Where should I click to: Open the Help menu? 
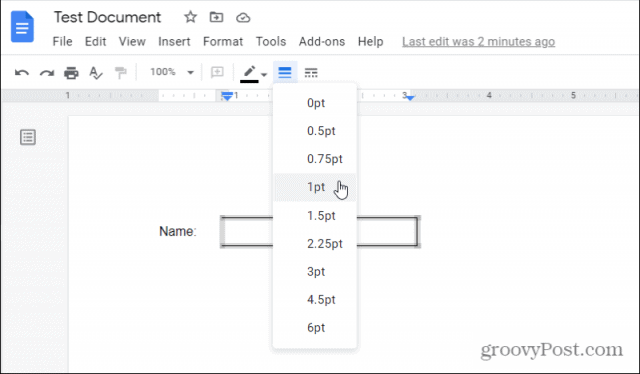(371, 42)
